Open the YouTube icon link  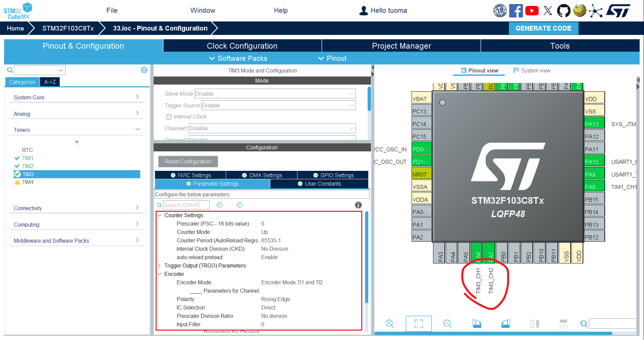(x=532, y=11)
